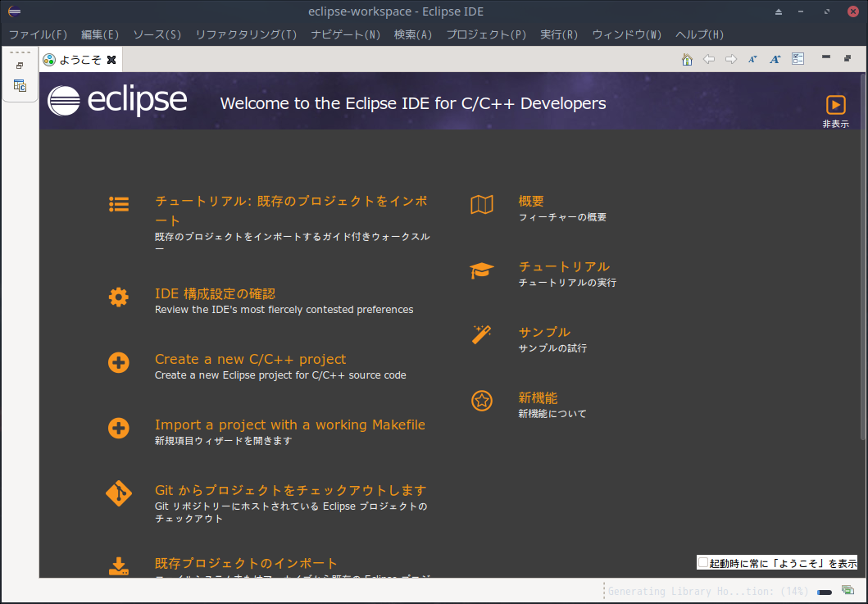
Task: Open the customize page icon
Action: pyautogui.click(x=798, y=59)
